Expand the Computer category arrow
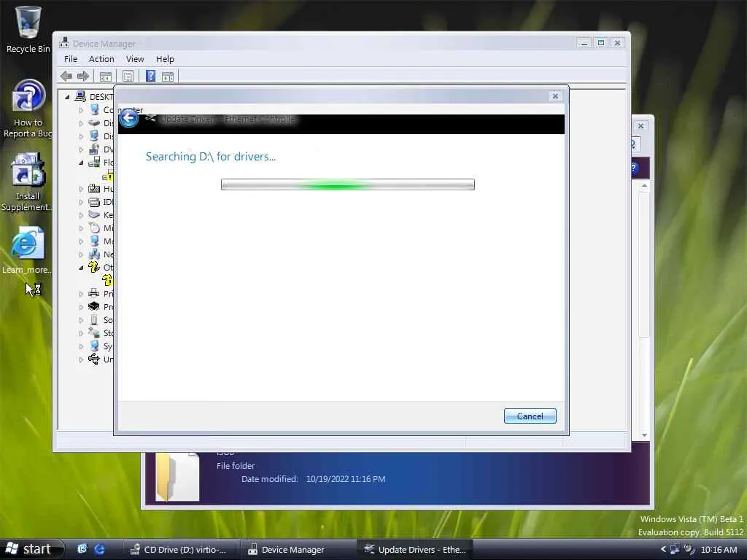 click(x=81, y=110)
